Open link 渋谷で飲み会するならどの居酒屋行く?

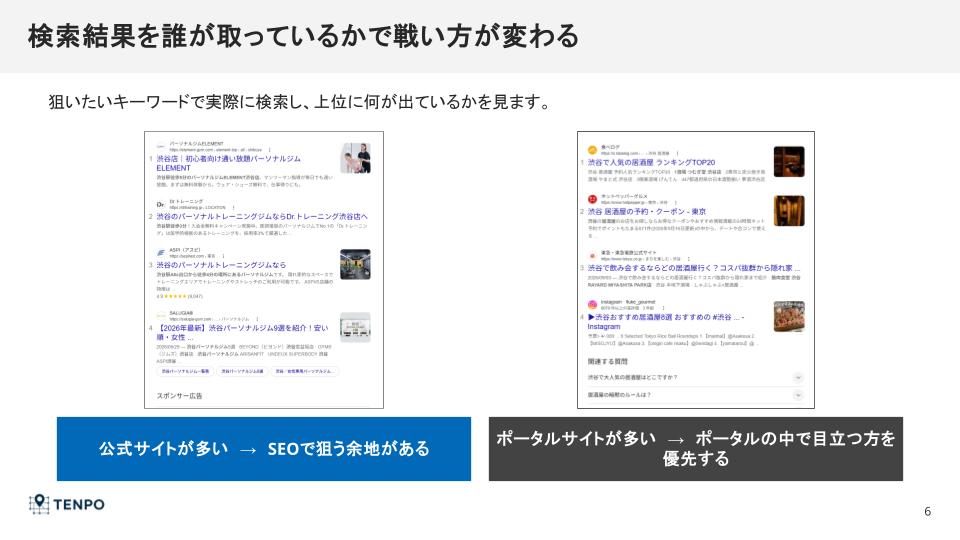694,268
